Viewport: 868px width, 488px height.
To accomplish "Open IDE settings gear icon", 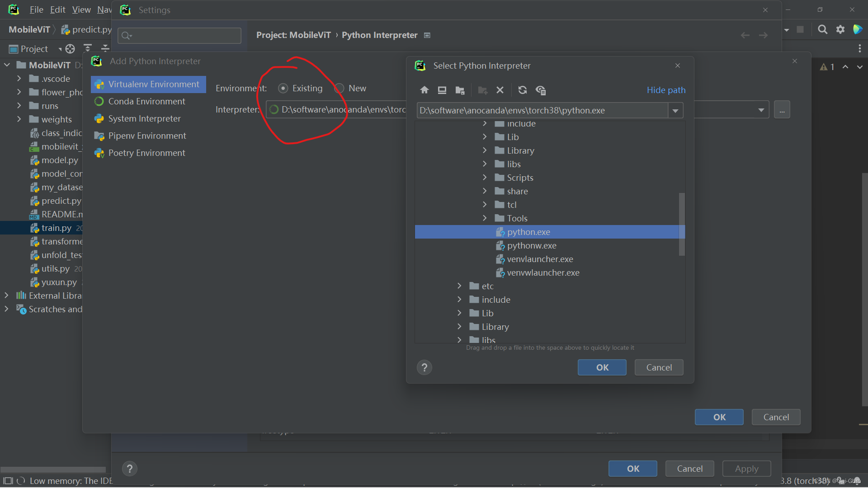I will point(840,29).
